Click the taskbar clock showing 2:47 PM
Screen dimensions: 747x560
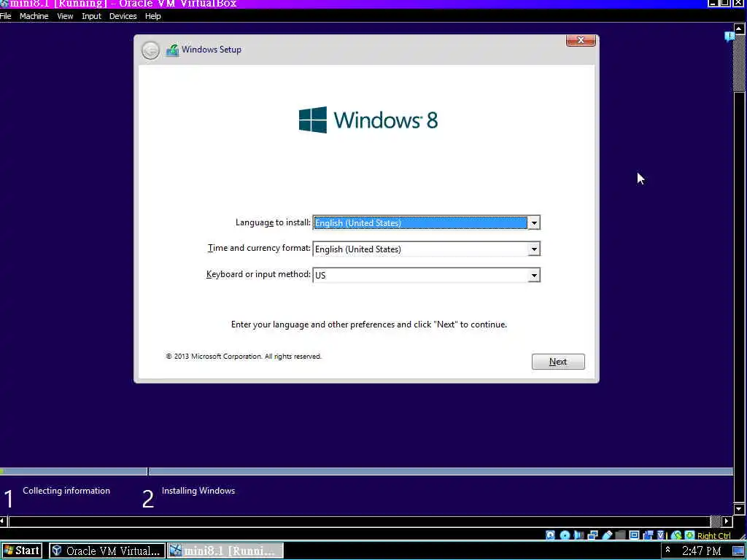(x=701, y=551)
